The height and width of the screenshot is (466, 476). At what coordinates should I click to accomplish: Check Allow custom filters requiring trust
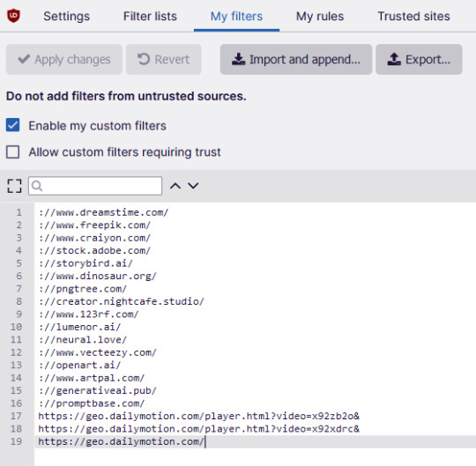(x=12, y=152)
